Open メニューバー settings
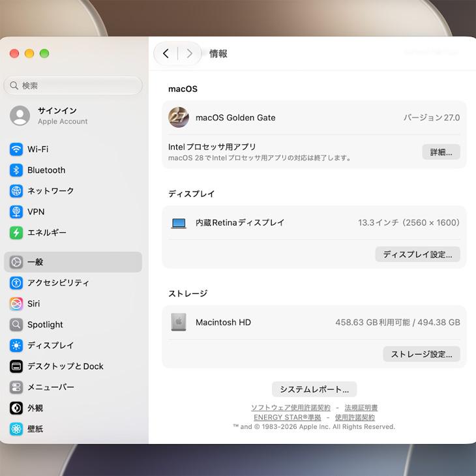The height and width of the screenshot is (476, 476). coord(73,387)
